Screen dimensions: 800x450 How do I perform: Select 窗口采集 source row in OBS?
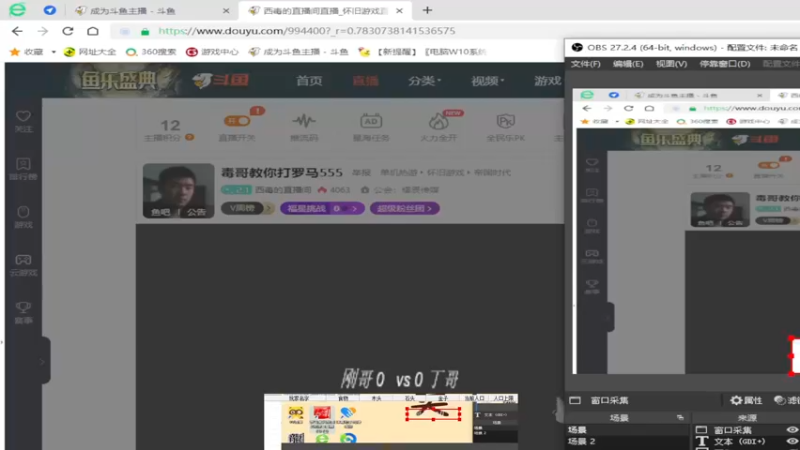coord(746,430)
